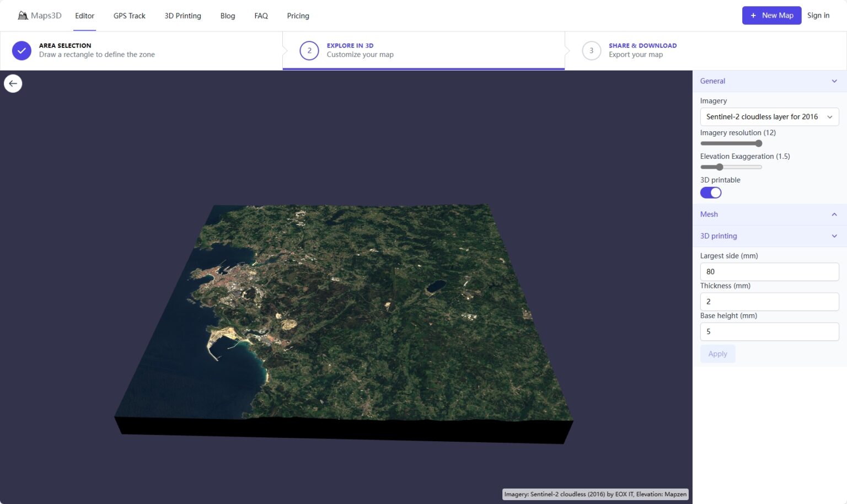847x504 pixels.
Task: Open the Imagery dropdown
Action: pyautogui.click(x=769, y=116)
